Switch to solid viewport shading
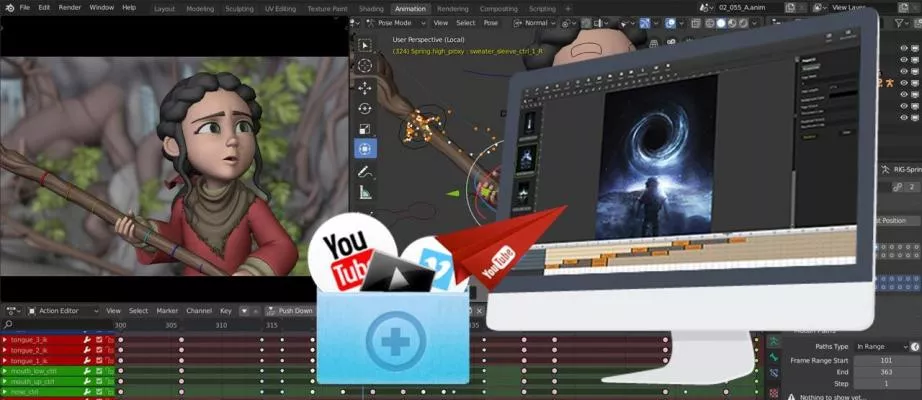The height and width of the screenshot is (400, 922). click(x=721, y=24)
